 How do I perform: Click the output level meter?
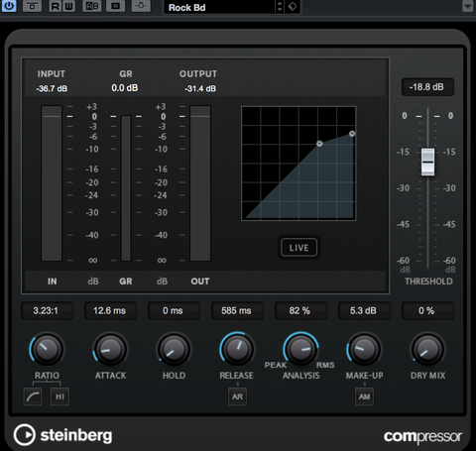[200, 183]
